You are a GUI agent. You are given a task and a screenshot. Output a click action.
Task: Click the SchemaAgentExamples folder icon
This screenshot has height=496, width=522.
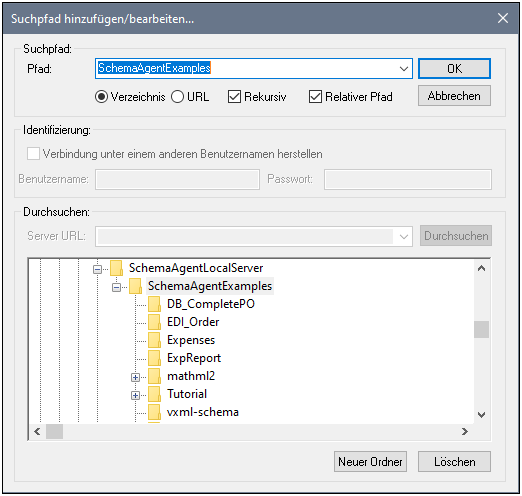click(136, 286)
